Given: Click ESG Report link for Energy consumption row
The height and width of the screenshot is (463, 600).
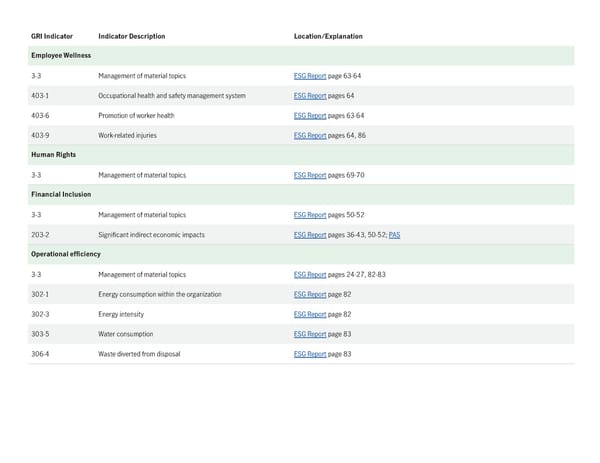Looking at the screenshot, I should [310, 294].
